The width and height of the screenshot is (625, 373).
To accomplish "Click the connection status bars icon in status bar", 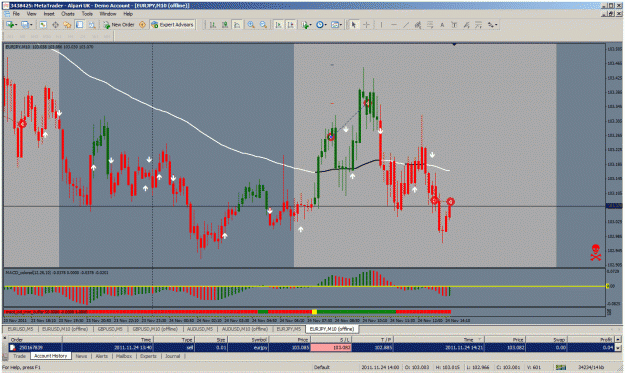I will click(561, 367).
